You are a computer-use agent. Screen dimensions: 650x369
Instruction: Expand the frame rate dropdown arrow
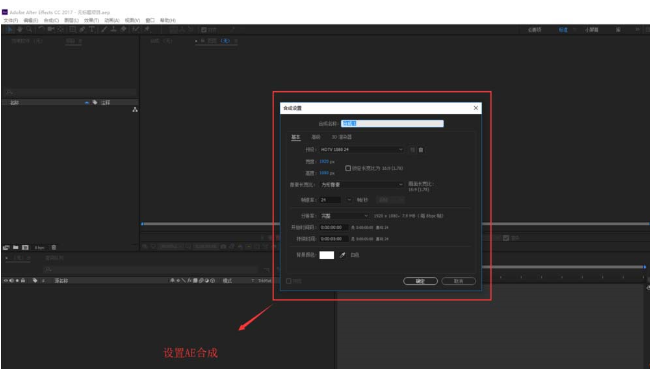[x=349, y=200]
